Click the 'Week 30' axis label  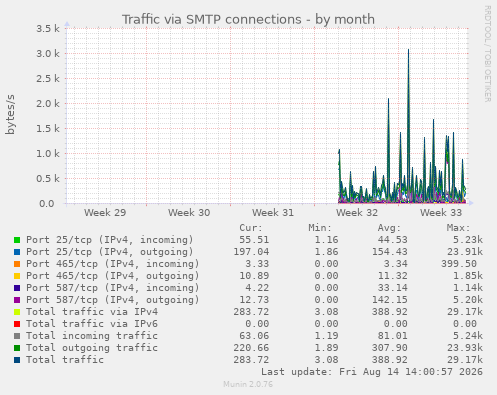click(189, 213)
